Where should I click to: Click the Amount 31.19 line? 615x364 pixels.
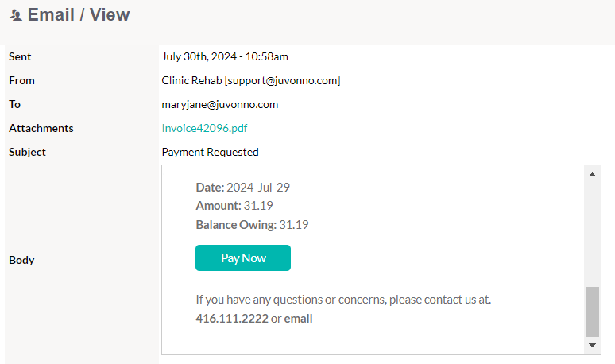(x=234, y=206)
